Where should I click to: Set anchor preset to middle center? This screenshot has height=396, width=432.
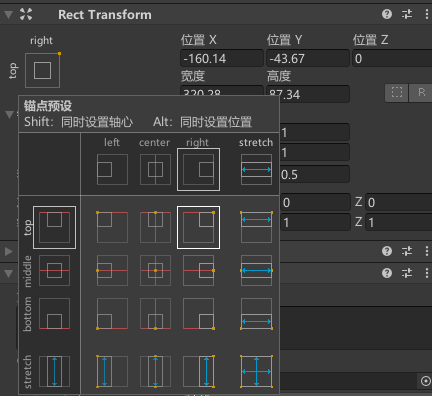155,270
